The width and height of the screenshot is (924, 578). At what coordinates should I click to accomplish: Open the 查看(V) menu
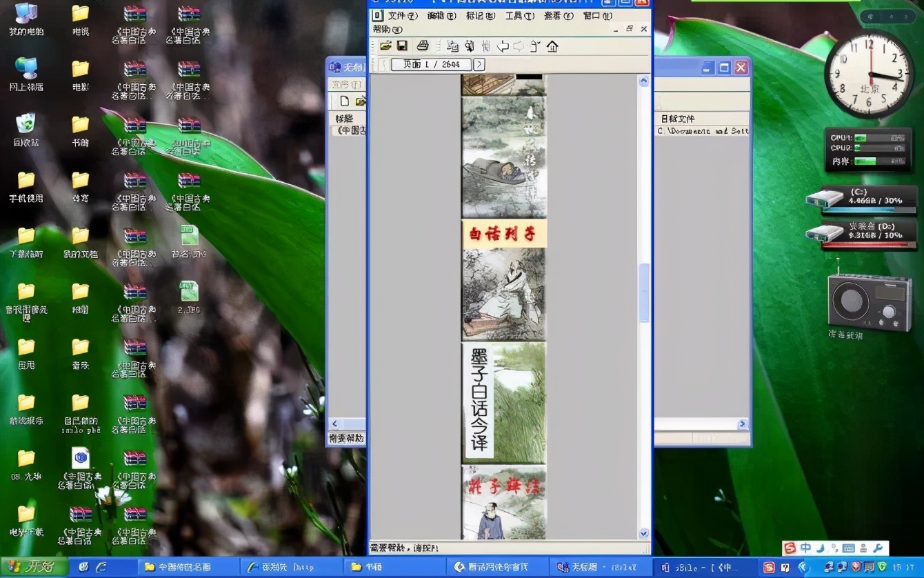point(559,16)
